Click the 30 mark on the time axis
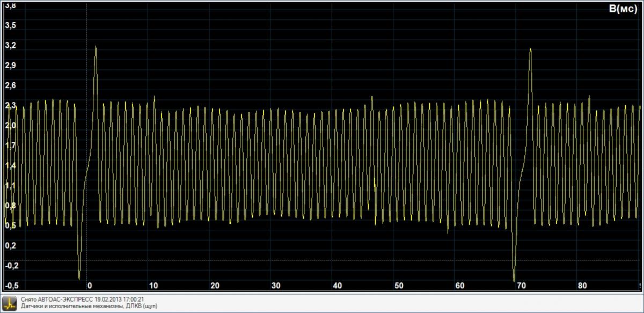 pos(276,285)
